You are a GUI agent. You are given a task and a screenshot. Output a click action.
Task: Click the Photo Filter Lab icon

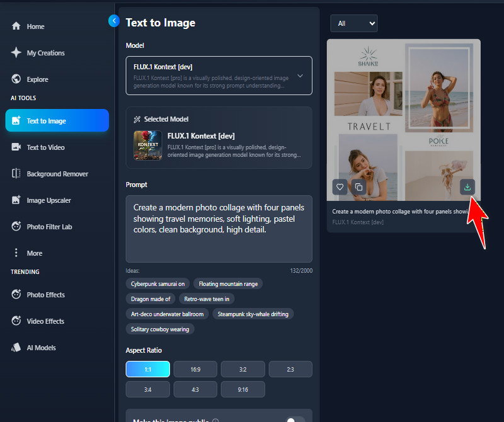click(16, 226)
